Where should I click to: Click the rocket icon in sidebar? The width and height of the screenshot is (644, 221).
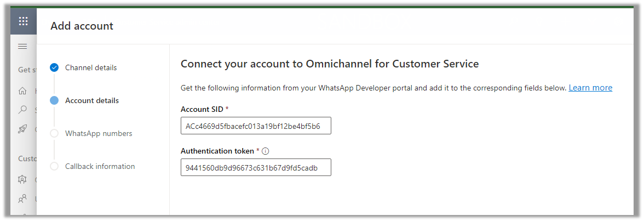point(22,129)
